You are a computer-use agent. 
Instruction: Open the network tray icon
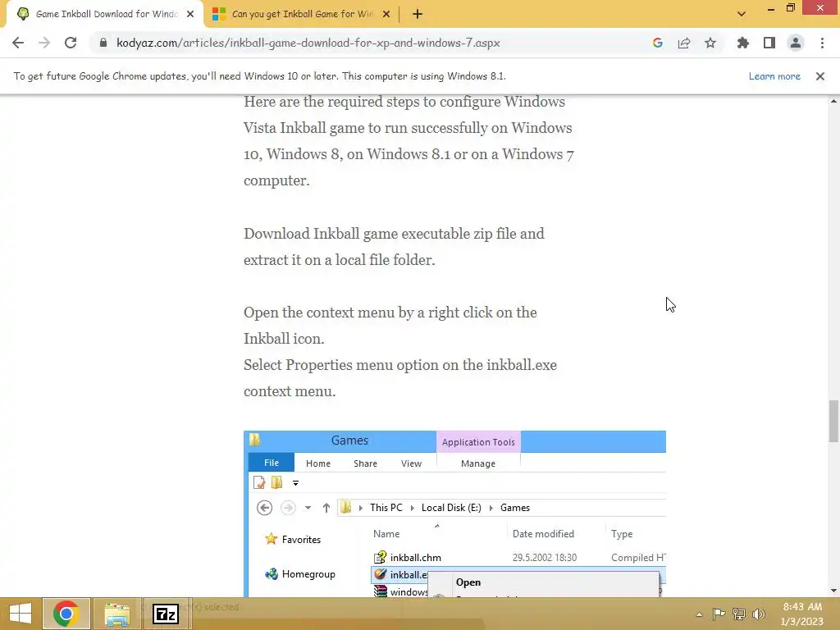click(x=739, y=614)
